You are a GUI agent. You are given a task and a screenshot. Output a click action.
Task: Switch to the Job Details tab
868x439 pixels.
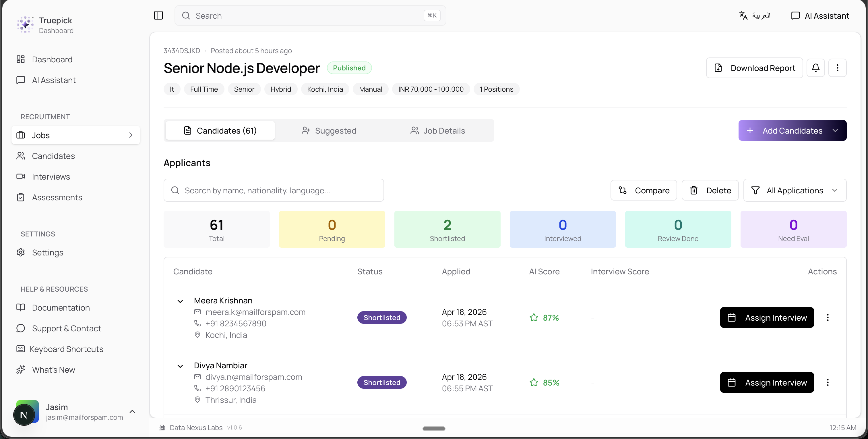[438, 131]
